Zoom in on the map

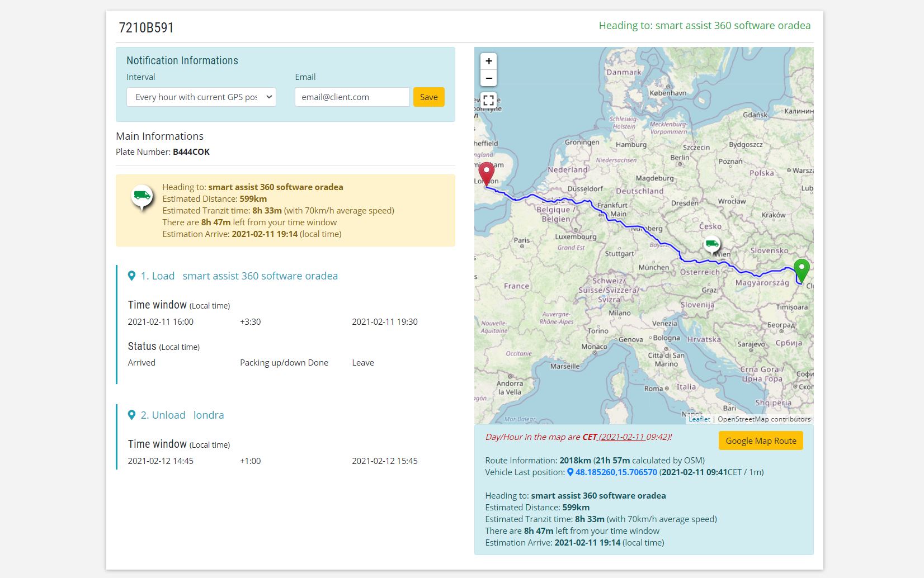[488, 61]
